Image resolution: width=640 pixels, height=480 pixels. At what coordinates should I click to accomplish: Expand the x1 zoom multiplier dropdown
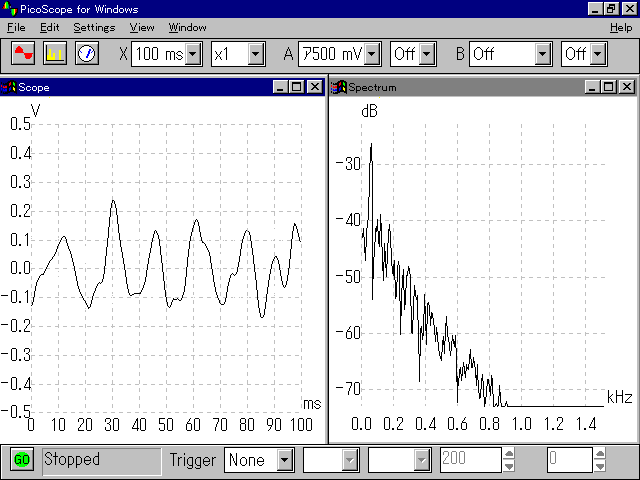pyautogui.click(x=256, y=54)
